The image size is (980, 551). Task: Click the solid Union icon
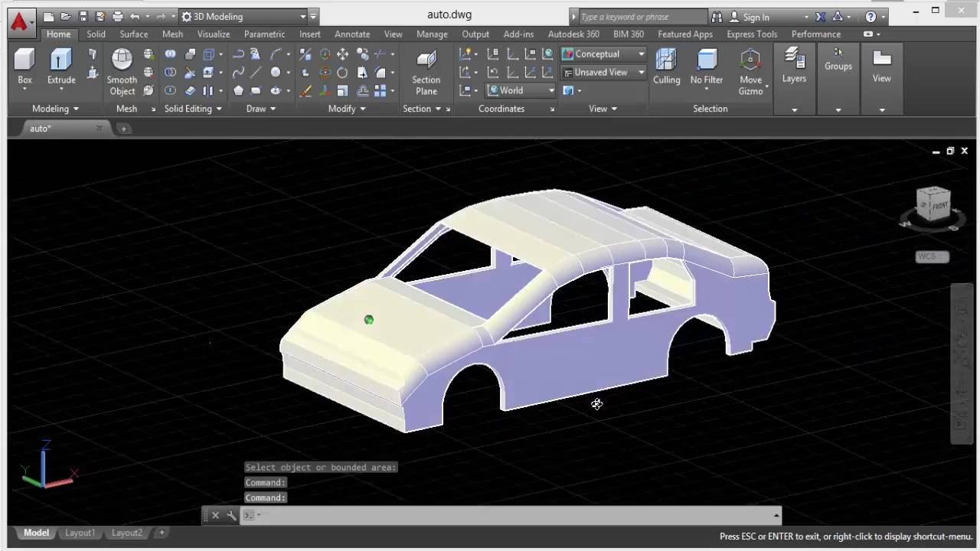pyautogui.click(x=170, y=54)
